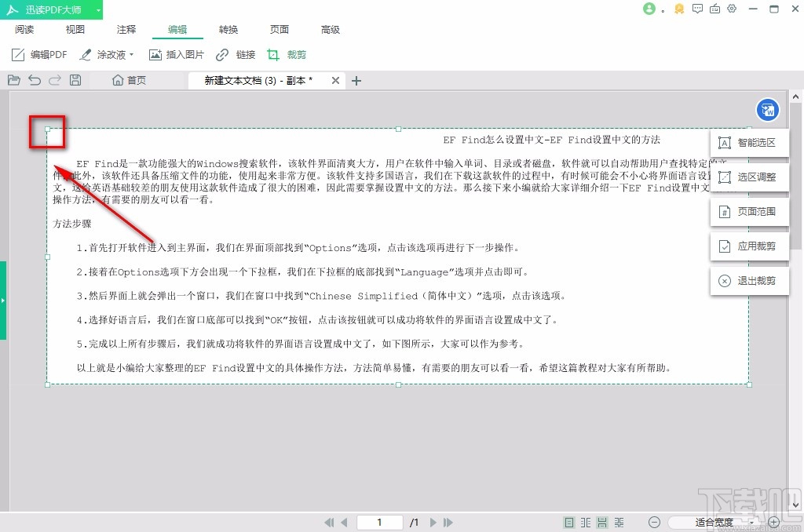Click the 链接 link tool
The width and height of the screenshot is (804, 532).
[x=236, y=54]
